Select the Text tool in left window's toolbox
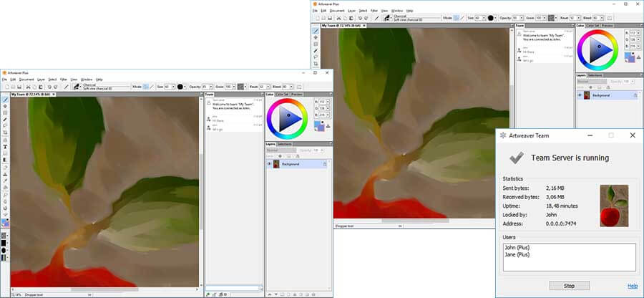The image size is (644, 298). (5, 146)
